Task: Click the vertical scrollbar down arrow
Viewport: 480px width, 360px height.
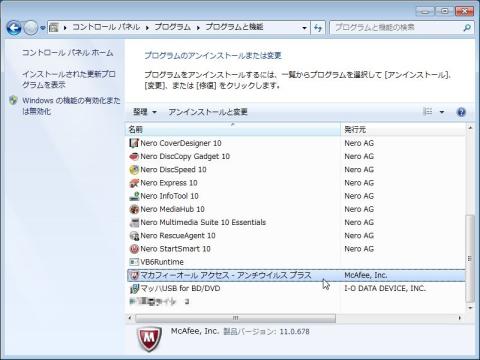Action: coord(470,308)
